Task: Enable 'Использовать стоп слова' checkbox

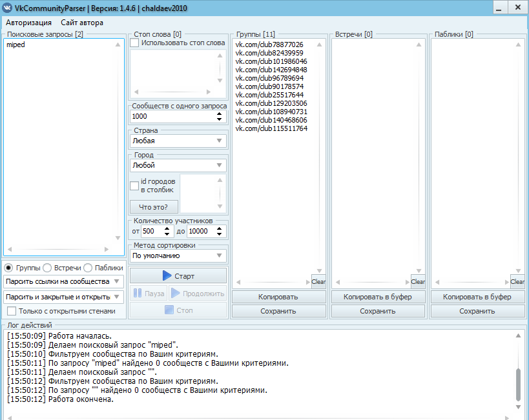Action: point(134,43)
